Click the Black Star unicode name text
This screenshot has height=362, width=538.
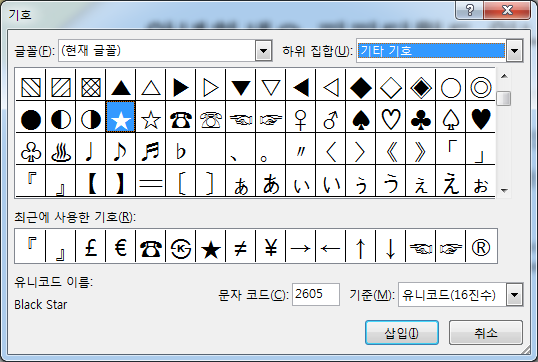[x=41, y=305]
